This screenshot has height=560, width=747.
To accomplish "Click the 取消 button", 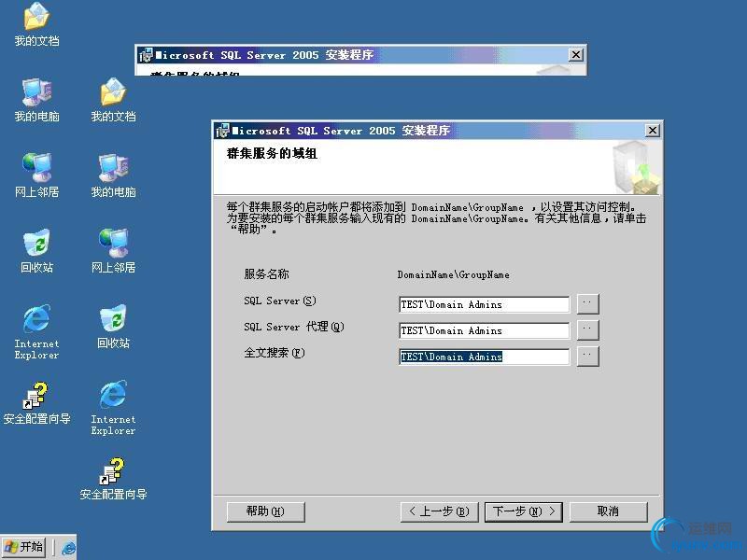I will [x=609, y=511].
